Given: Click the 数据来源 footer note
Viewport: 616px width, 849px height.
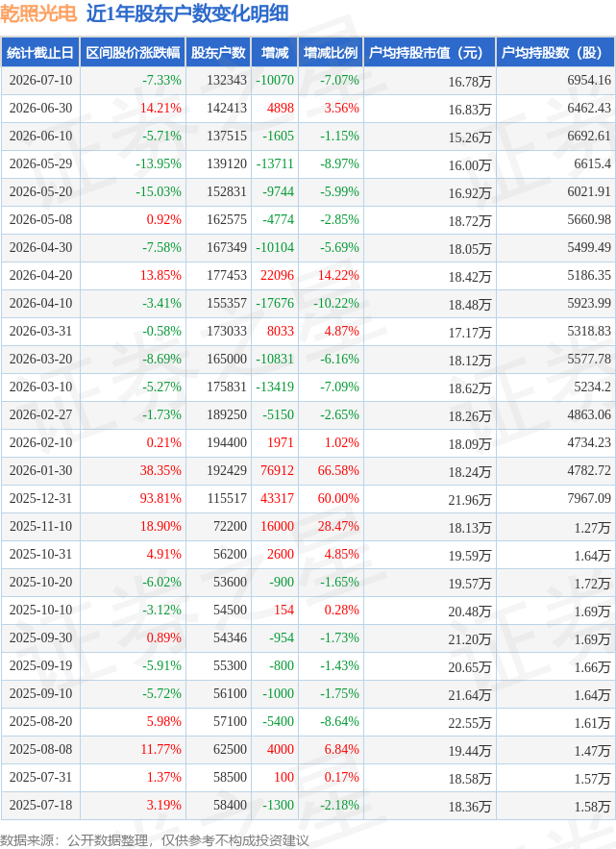Looking at the screenshot, I should [155, 839].
